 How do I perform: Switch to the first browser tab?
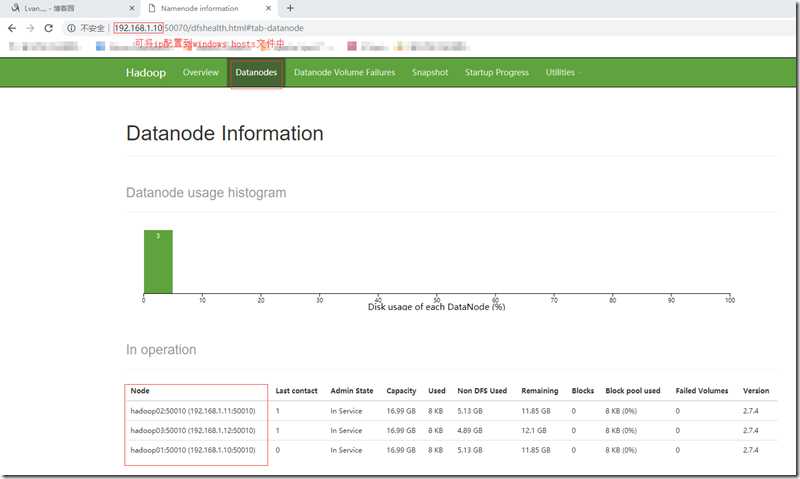[71, 9]
